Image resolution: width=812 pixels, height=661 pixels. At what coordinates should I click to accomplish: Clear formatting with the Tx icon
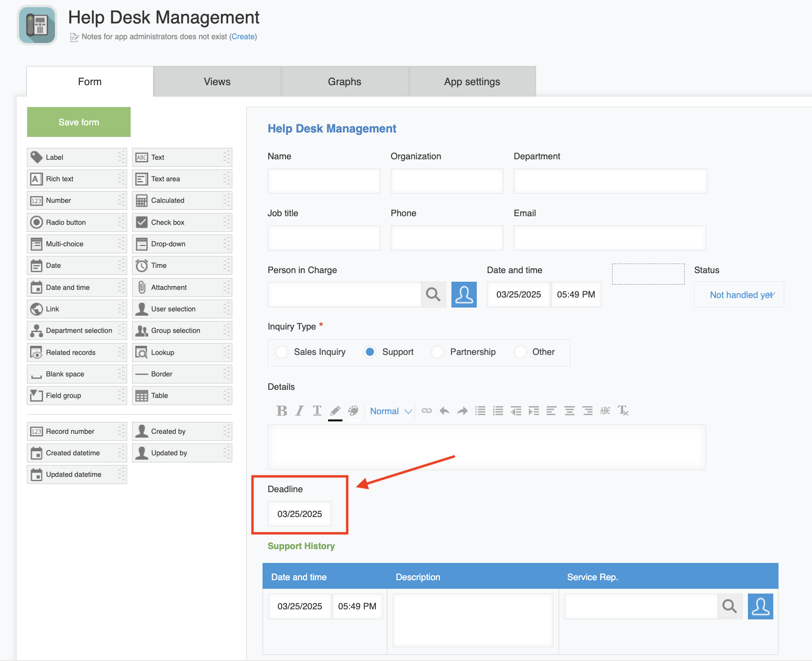[x=623, y=411]
